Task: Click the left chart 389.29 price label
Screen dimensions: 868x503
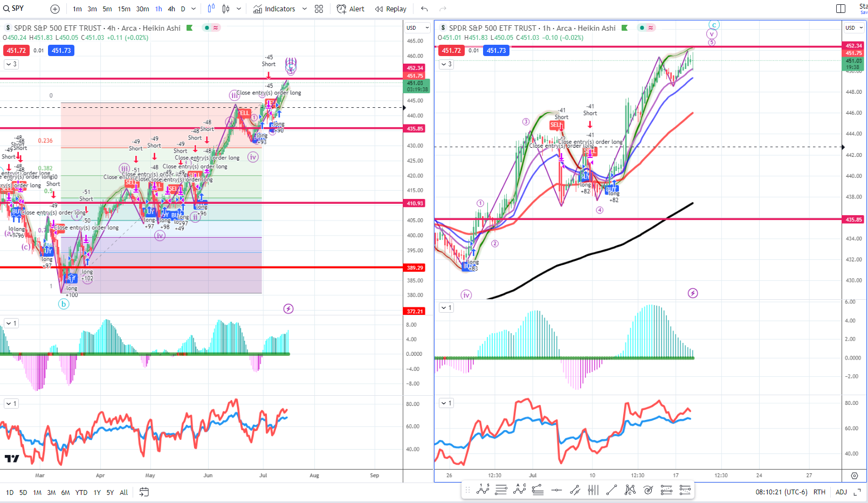Action: (x=415, y=267)
